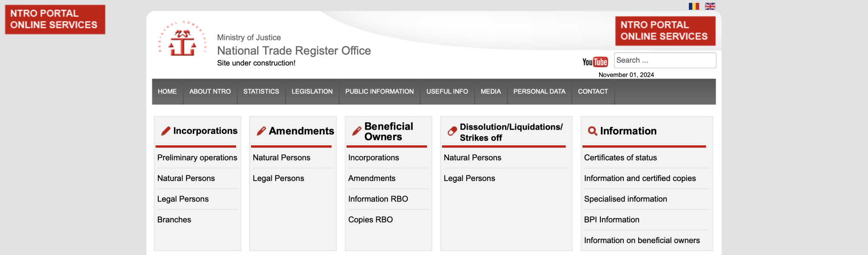The width and height of the screenshot is (868, 255).
Task: Click the pencil icon beside Beneficial Owners
Action: coord(357,131)
